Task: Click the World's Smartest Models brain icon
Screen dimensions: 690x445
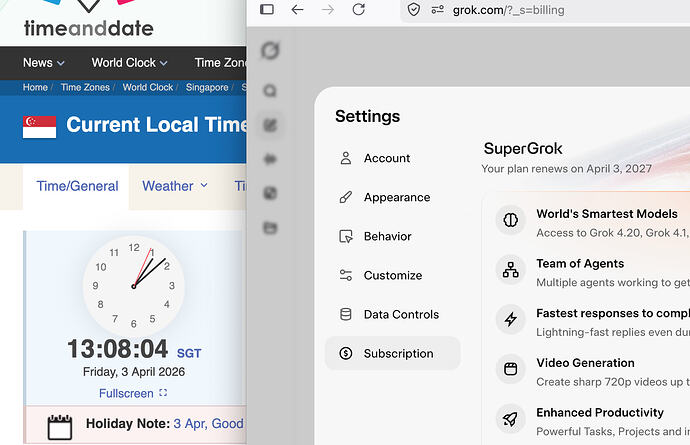Action: [x=510, y=220]
